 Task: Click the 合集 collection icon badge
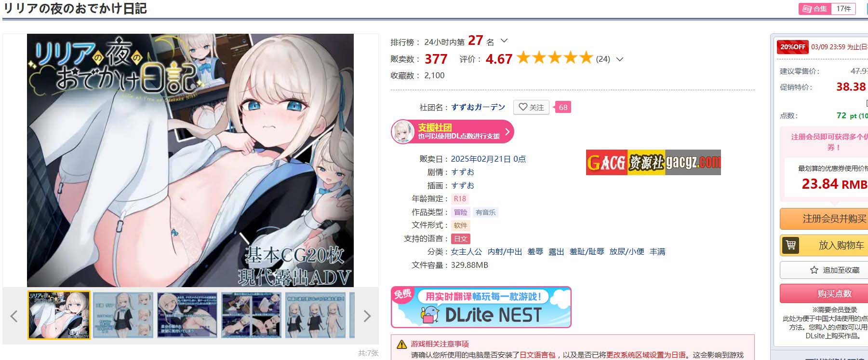(815, 9)
